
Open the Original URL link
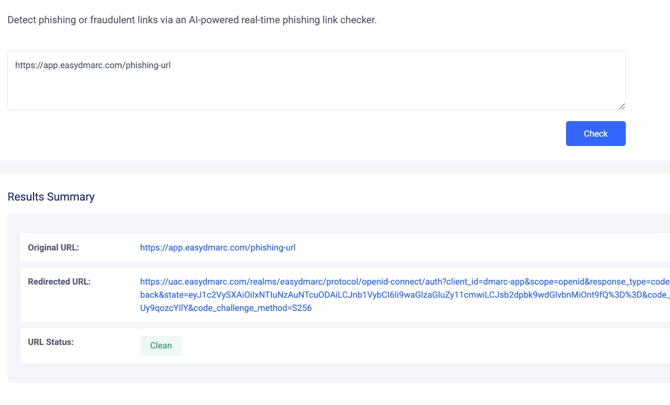pos(217,247)
